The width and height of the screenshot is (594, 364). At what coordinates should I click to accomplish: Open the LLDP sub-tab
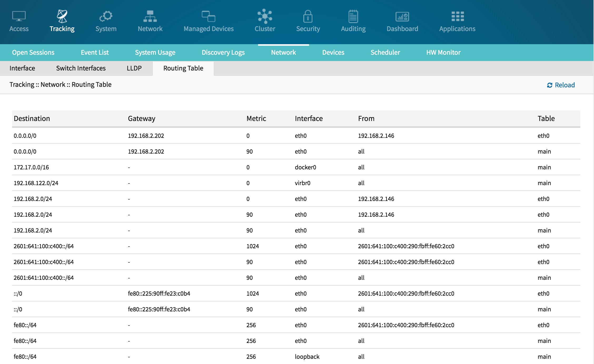pyautogui.click(x=134, y=68)
